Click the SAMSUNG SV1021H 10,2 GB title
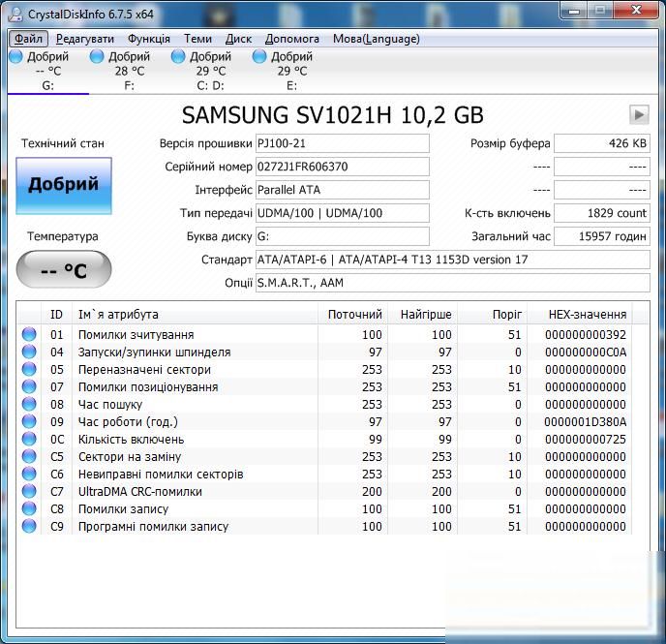The height and width of the screenshot is (644, 666). coord(333,115)
